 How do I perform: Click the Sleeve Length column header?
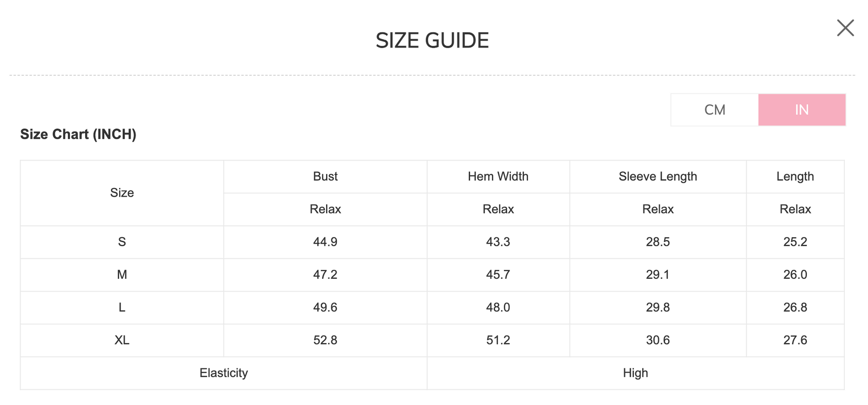click(x=657, y=177)
